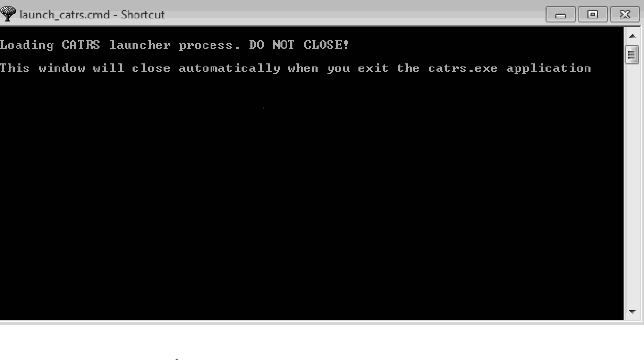
Task: Maximize the launch_catrs.cmd console window
Action: pyautogui.click(x=592, y=14)
